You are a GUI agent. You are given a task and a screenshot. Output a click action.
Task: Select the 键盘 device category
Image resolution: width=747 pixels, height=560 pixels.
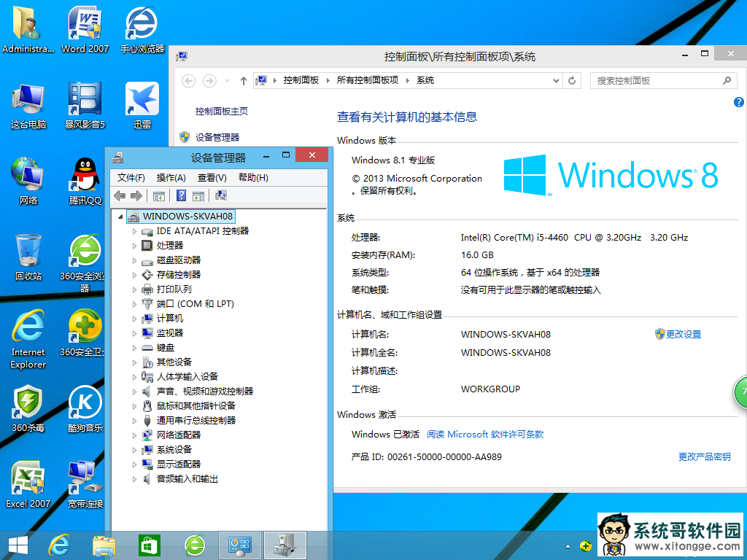click(166, 348)
